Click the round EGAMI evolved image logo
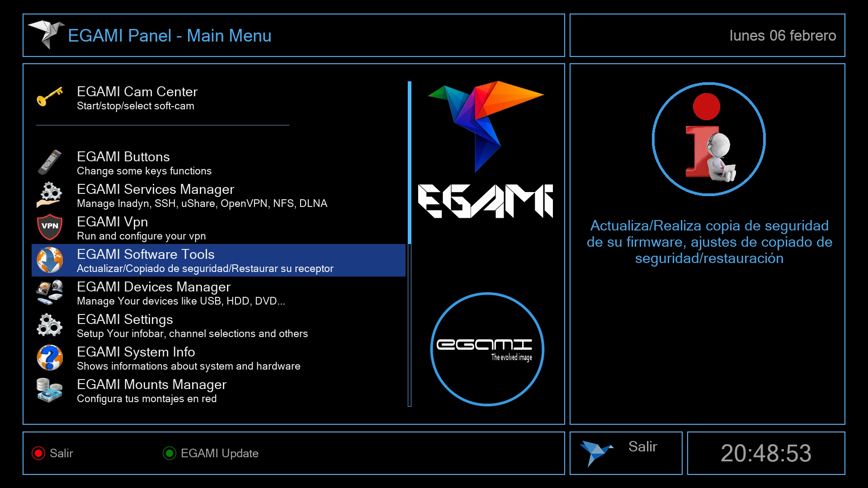This screenshot has width=868, height=488. pos(487,349)
